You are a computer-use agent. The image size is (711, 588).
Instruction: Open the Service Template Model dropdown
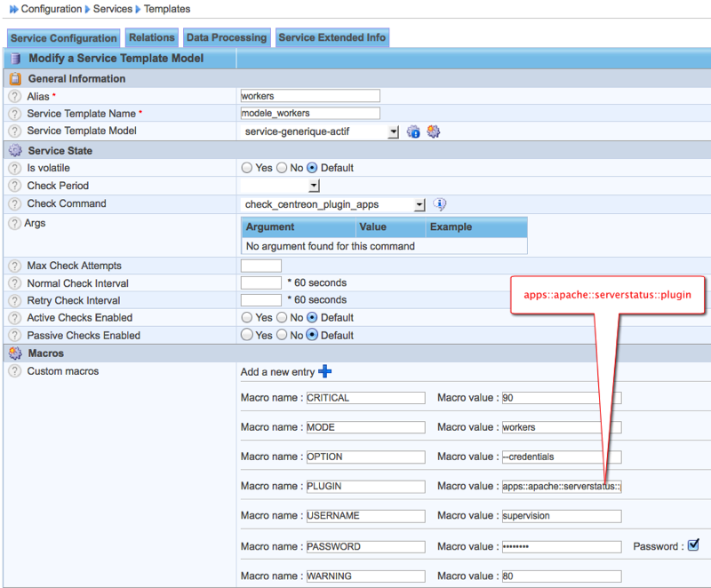pos(393,131)
